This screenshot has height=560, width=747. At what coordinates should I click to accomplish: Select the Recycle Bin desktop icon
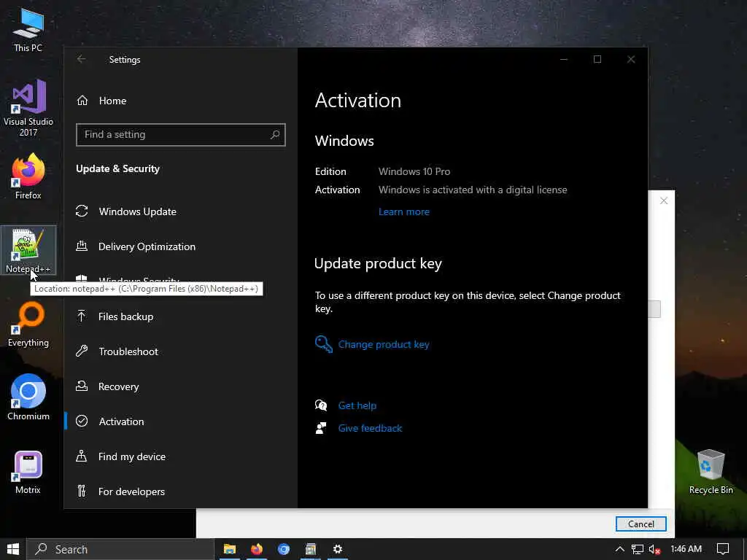pos(711,472)
